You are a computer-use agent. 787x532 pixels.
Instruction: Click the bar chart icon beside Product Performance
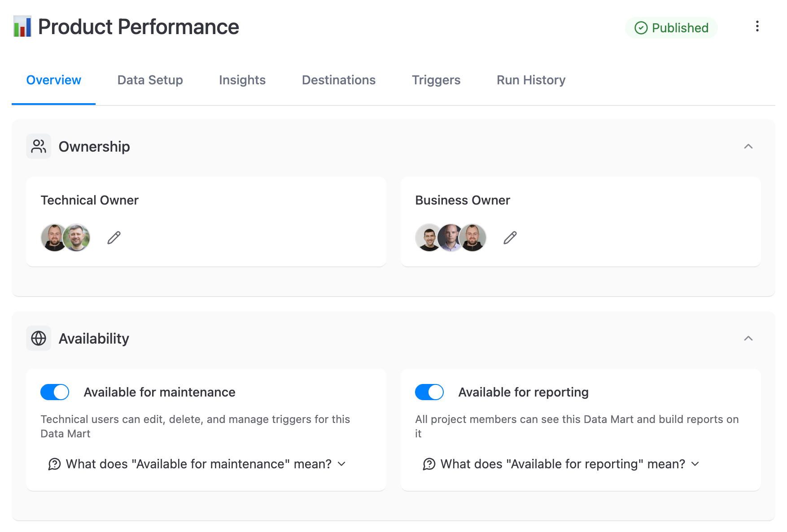[x=22, y=26]
